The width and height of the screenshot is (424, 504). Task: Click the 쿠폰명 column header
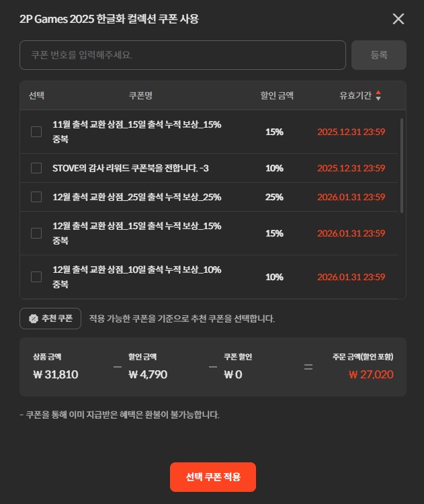[140, 95]
